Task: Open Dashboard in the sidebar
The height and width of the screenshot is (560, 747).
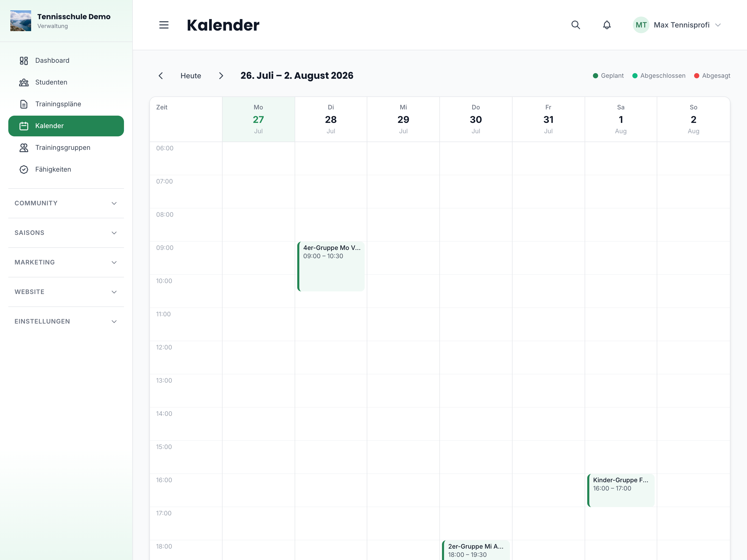Action: click(x=66, y=61)
